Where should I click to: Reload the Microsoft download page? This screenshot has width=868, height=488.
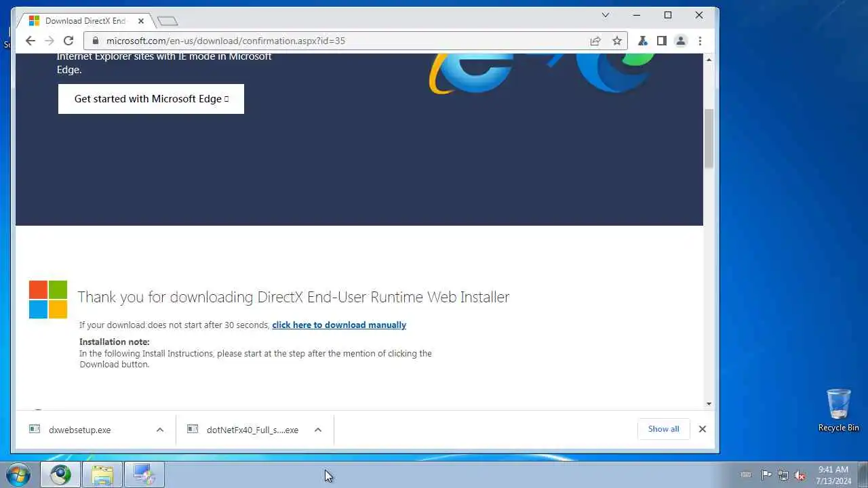coord(68,41)
